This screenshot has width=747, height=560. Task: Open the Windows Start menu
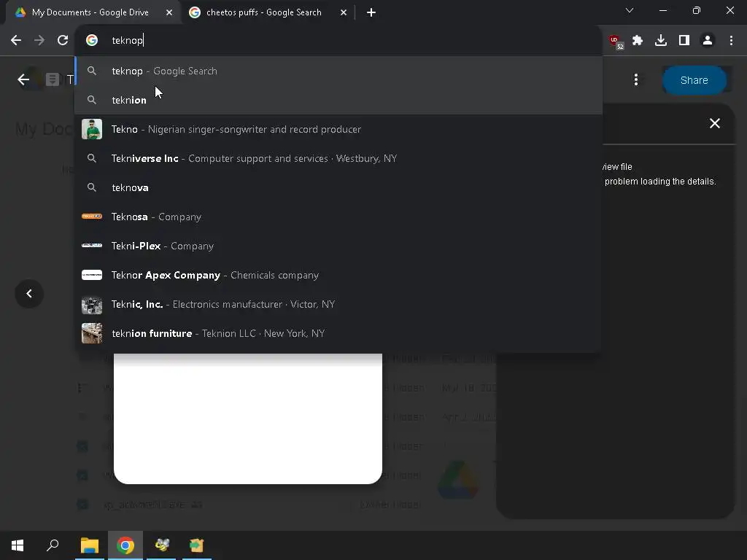(18, 545)
